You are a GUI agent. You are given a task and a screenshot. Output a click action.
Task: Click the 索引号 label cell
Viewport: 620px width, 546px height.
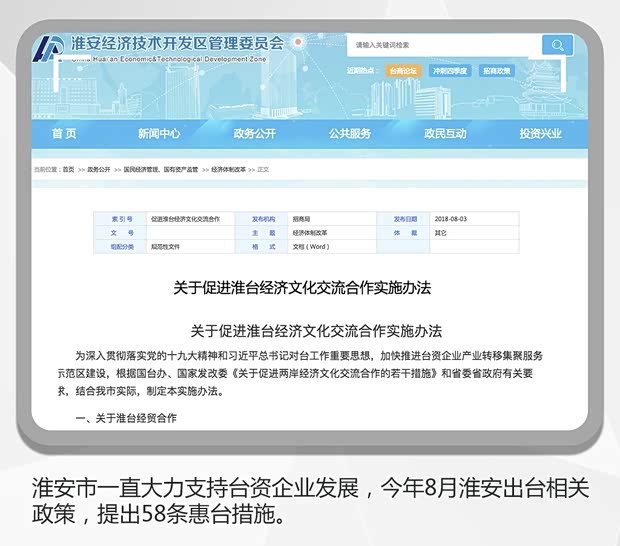pos(122,219)
